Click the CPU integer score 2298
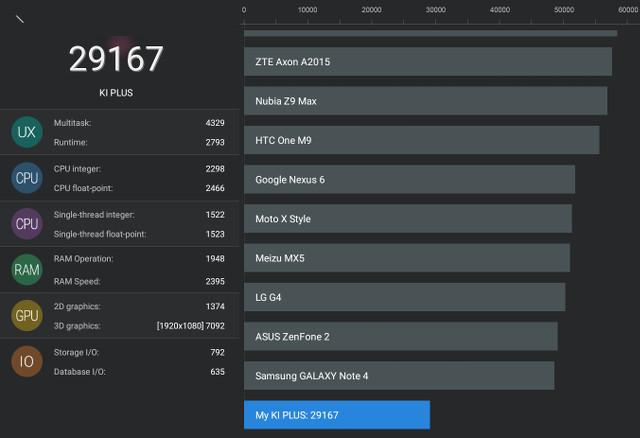Viewport: 640px width, 438px height. click(215, 169)
